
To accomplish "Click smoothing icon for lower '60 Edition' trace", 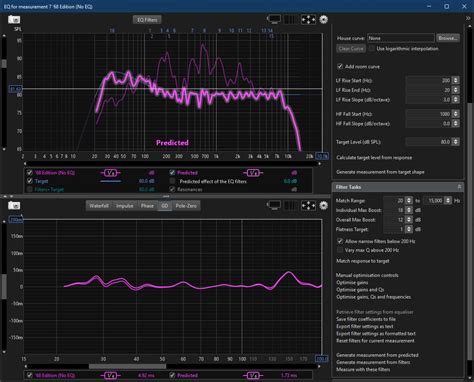I will click(x=110, y=376).
